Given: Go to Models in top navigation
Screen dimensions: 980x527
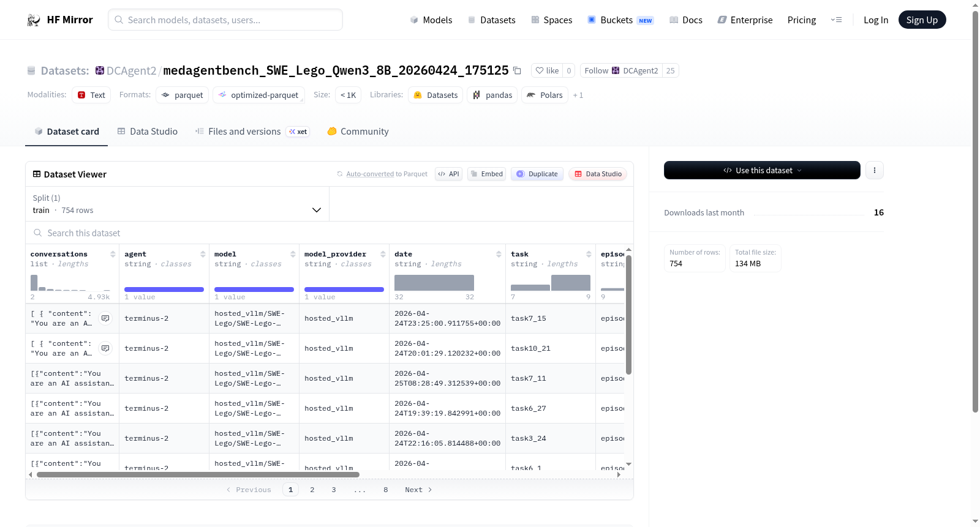Looking at the screenshot, I should [431, 20].
